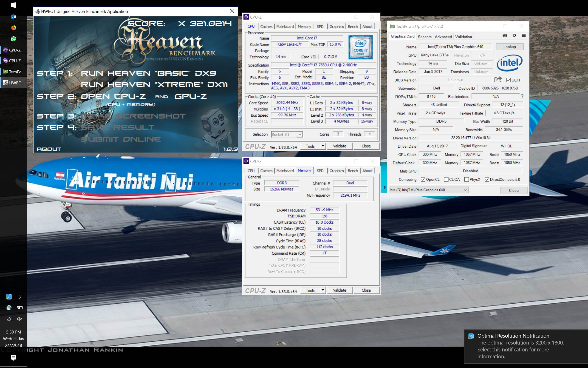
Task: Click GPU-Z screenshot camera icon
Action: [x=505, y=35]
